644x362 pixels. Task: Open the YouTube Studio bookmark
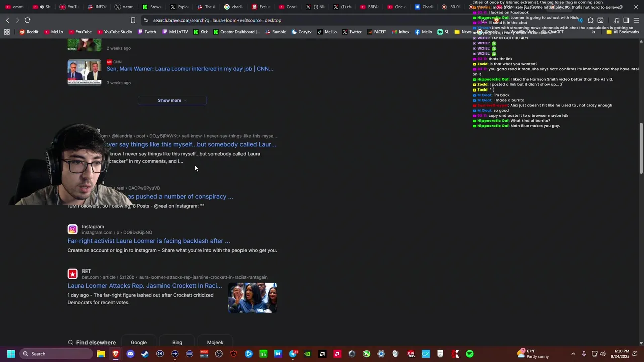pyautogui.click(x=115, y=32)
